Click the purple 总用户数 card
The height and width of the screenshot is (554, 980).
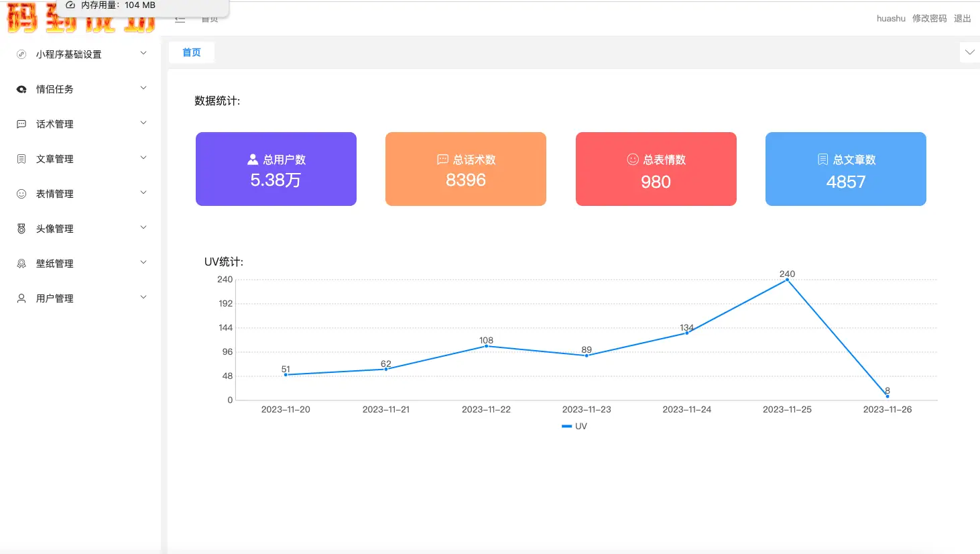click(x=276, y=169)
